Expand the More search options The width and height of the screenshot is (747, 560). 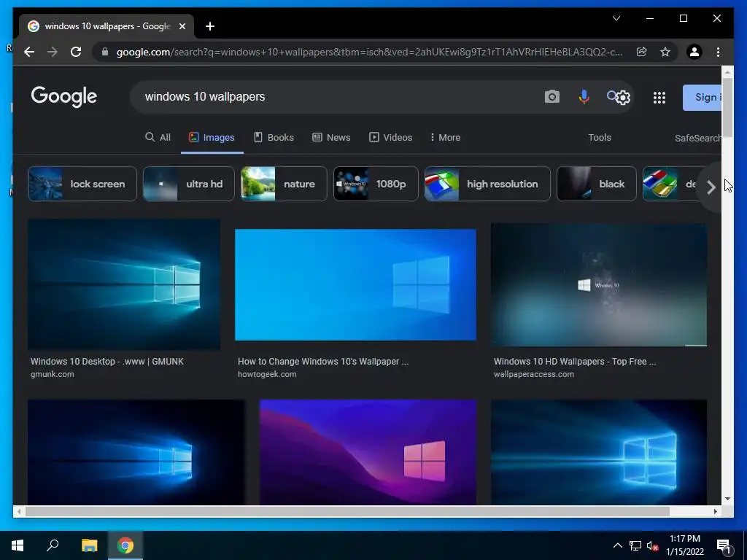(x=445, y=138)
